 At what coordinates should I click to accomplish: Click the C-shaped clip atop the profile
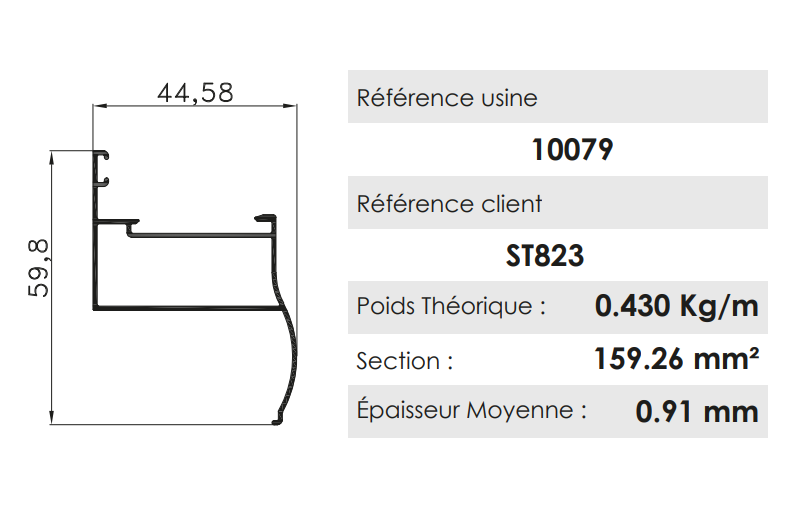(x=101, y=169)
